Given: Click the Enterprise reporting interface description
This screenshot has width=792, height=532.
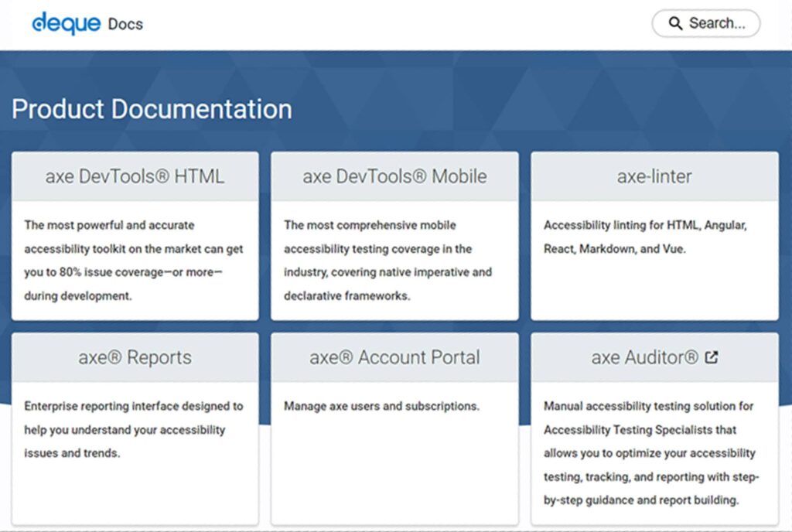Looking at the screenshot, I should 133,429.
